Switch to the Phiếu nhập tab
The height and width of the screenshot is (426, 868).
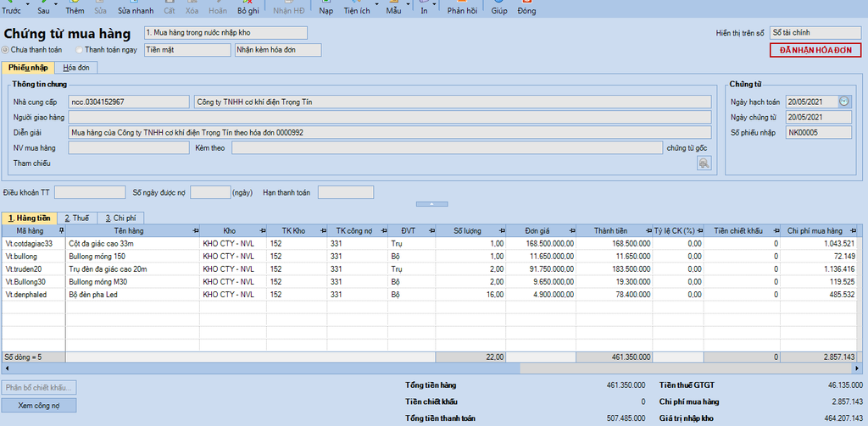[28, 68]
